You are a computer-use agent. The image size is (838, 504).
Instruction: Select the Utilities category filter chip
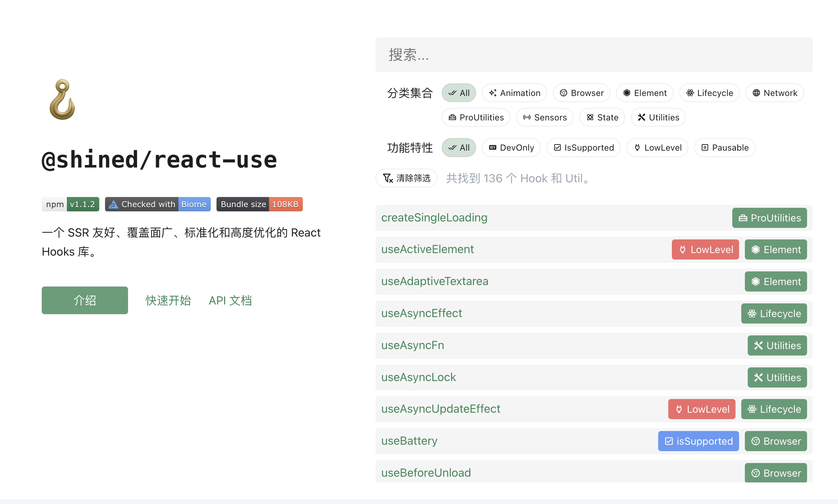(658, 118)
